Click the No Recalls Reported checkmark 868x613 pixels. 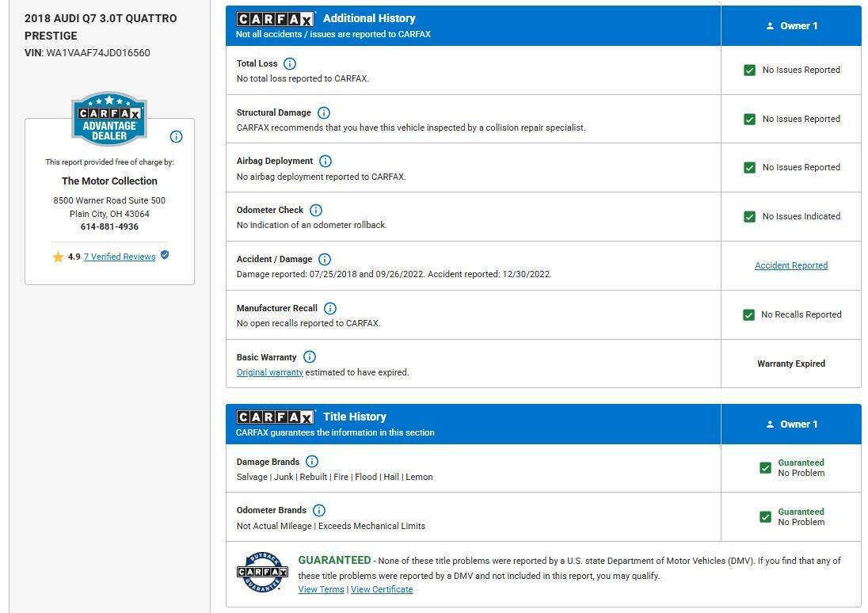point(748,315)
